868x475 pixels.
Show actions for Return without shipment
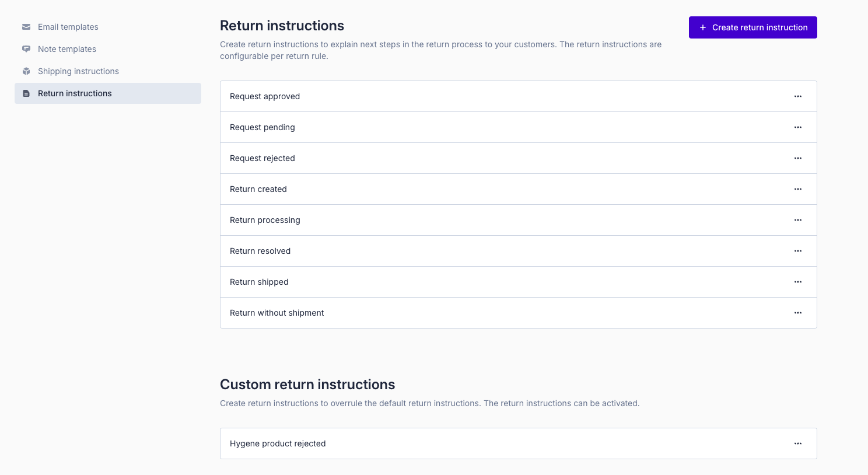pyautogui.click(x=798, y=313)
